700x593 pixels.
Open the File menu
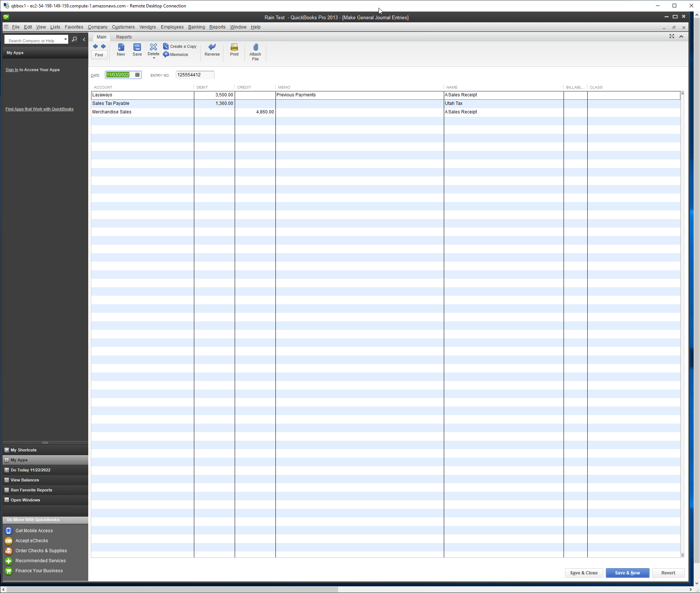coord(16,27)
